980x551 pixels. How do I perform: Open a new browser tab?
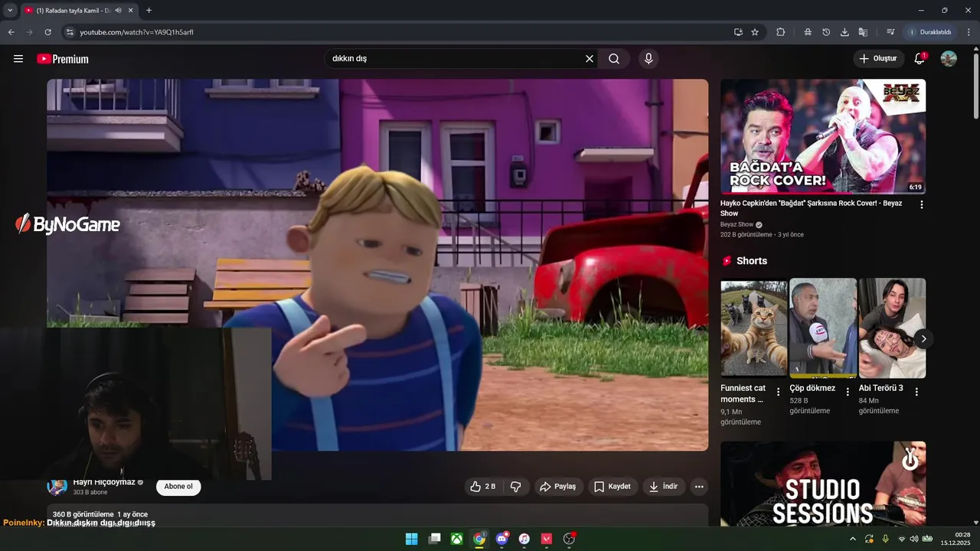point(149,10)
